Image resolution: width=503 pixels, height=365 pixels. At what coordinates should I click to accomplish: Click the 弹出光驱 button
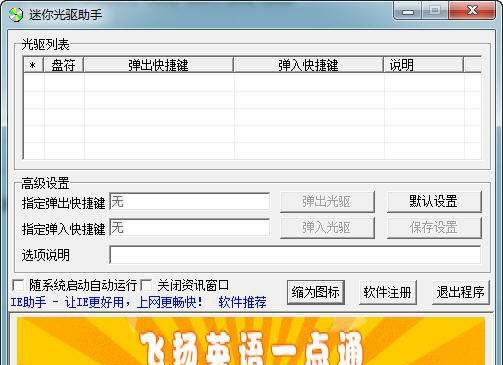coord(327,202)
